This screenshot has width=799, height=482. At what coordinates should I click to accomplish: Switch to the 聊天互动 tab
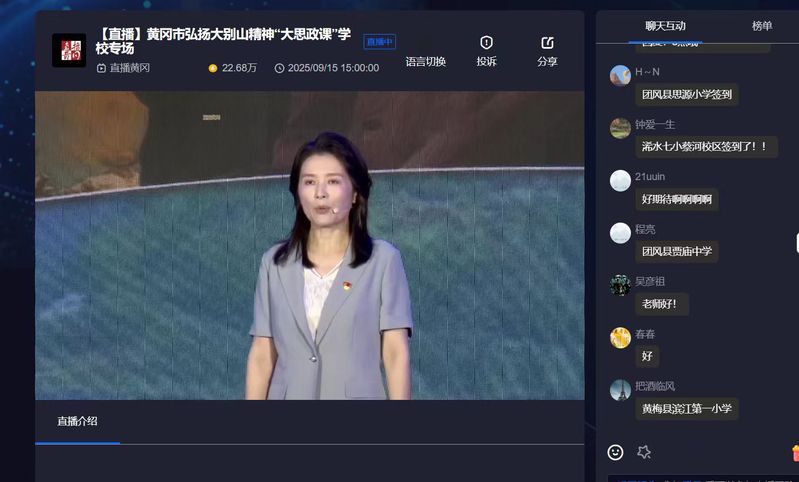pos(666,26)
